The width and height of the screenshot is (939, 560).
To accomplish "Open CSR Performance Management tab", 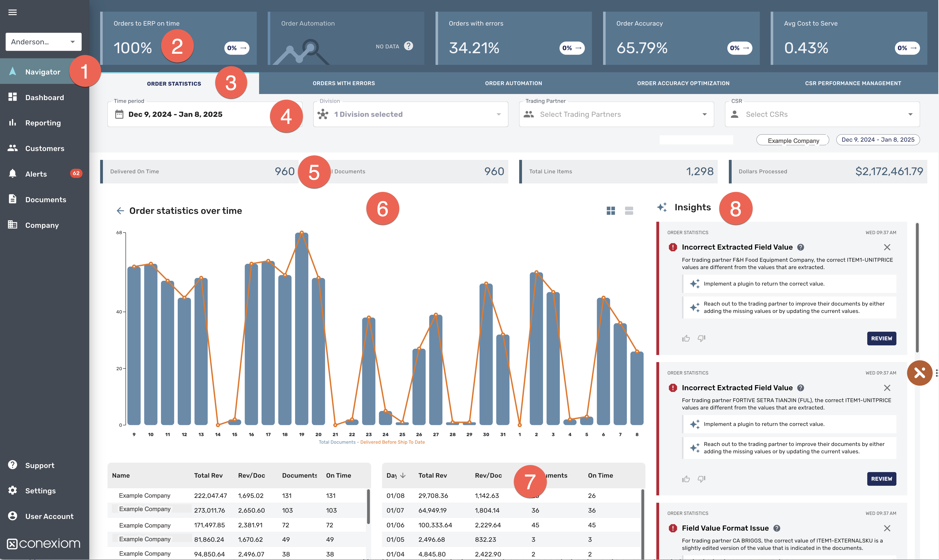I will click(x=853, y=83).
